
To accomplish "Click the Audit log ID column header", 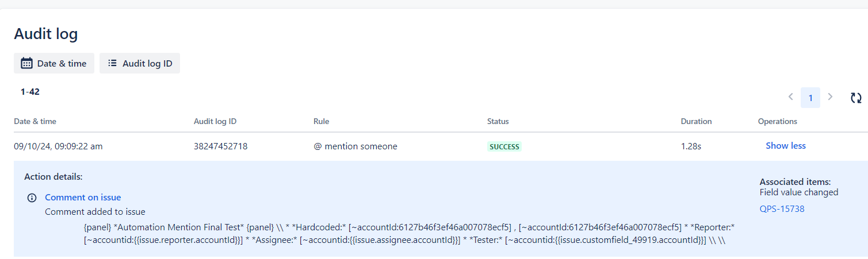I will (x=215, y=122).
